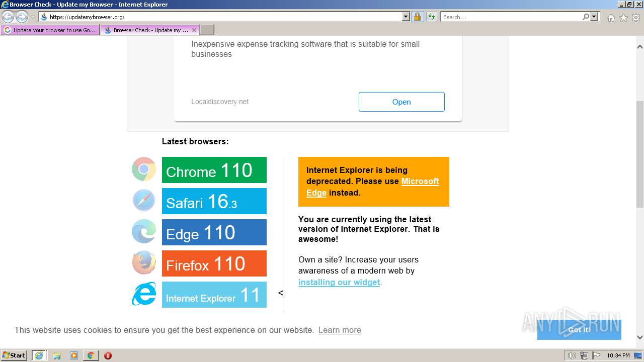Click the refresh page icon
Screen dimensions: 644x362
pyautogui.click(x=432, y=17)
